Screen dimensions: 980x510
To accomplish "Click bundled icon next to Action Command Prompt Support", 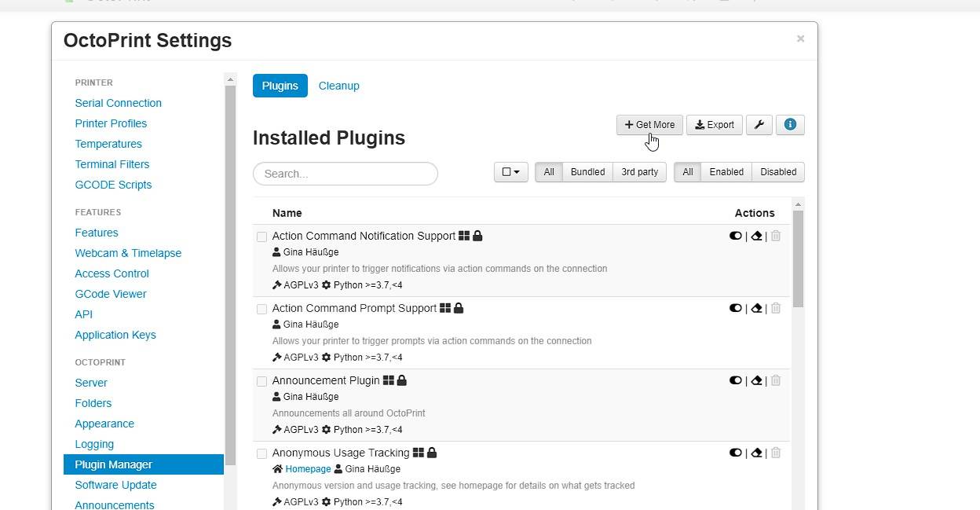I will click(x=445, y=308).
